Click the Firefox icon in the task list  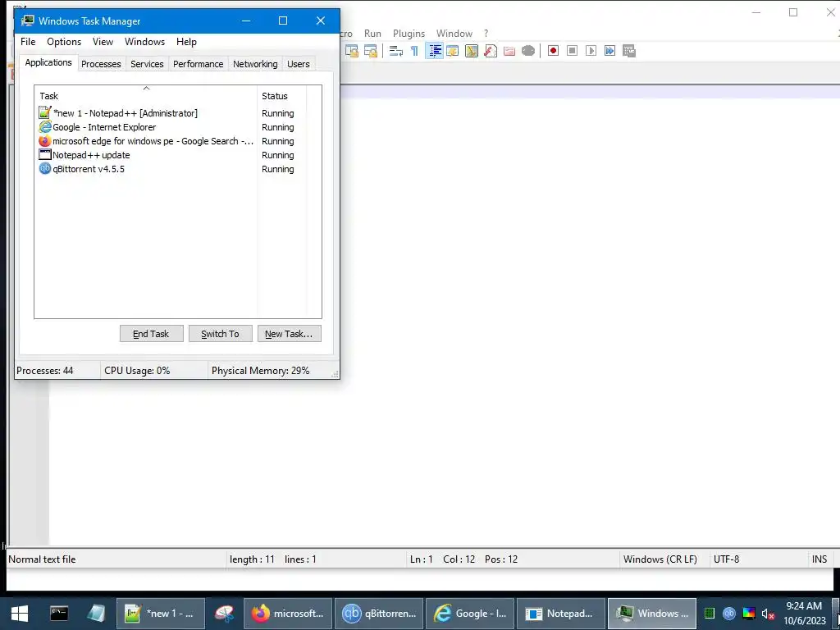pos(44,141)
